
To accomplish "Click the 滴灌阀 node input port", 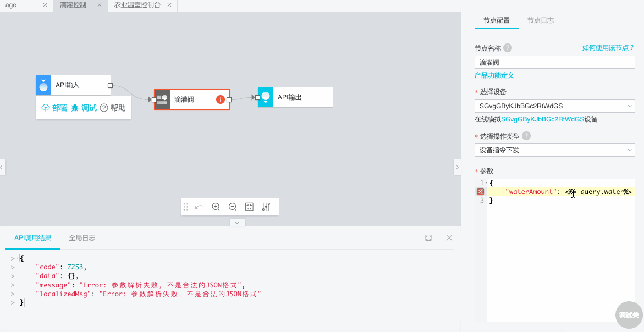I will coord(155,99).
